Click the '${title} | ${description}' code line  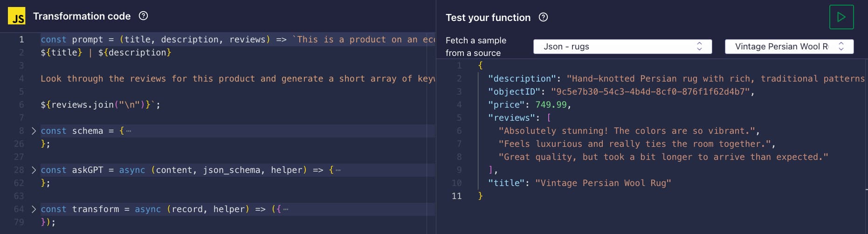[x=106, y=53]
